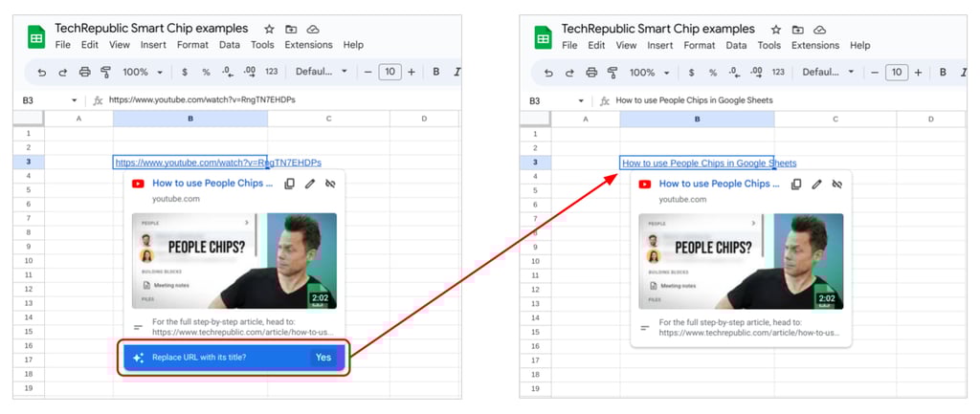Viewport: 980px width, 414px height.
Task: Click Print icon in right window toolbar
Action: (591, 73)
